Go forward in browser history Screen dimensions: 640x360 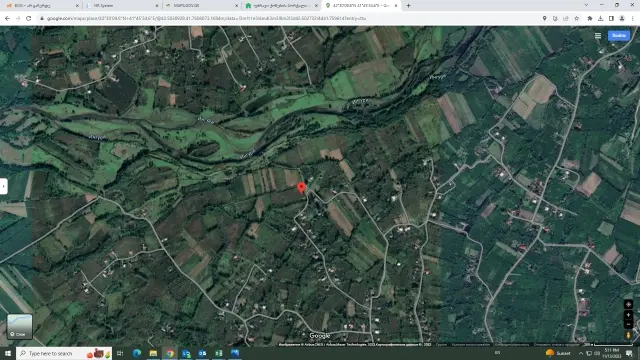(18, 18)
